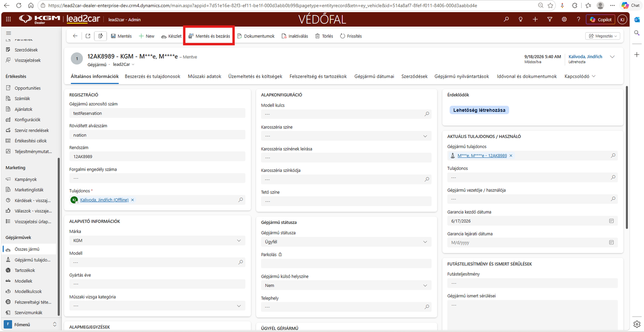Open Opportunities in the left navigation
The width and height of the screenshot is (644, 332).
pos(28,88)
